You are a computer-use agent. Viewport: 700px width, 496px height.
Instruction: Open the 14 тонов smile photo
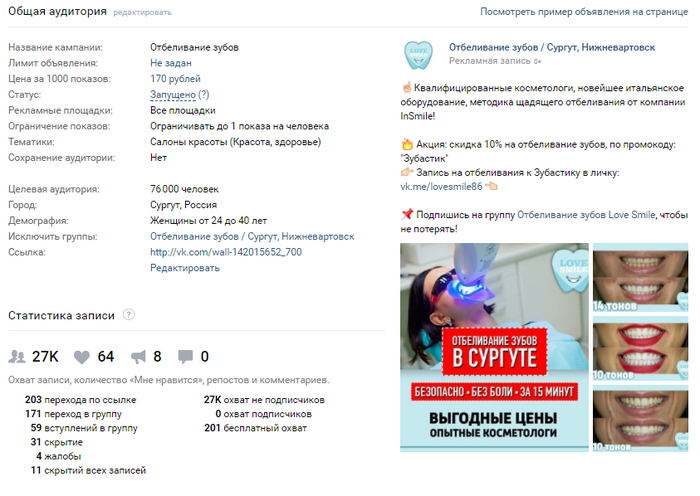(640, 277)
